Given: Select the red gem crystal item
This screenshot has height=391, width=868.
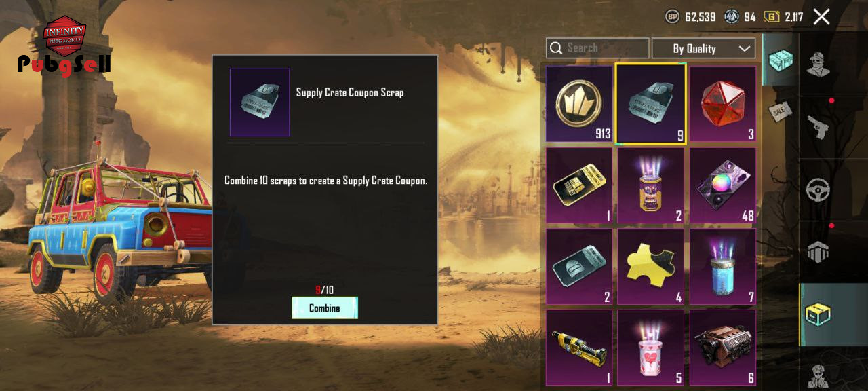Looking at the screenshot, I should 723,104.
